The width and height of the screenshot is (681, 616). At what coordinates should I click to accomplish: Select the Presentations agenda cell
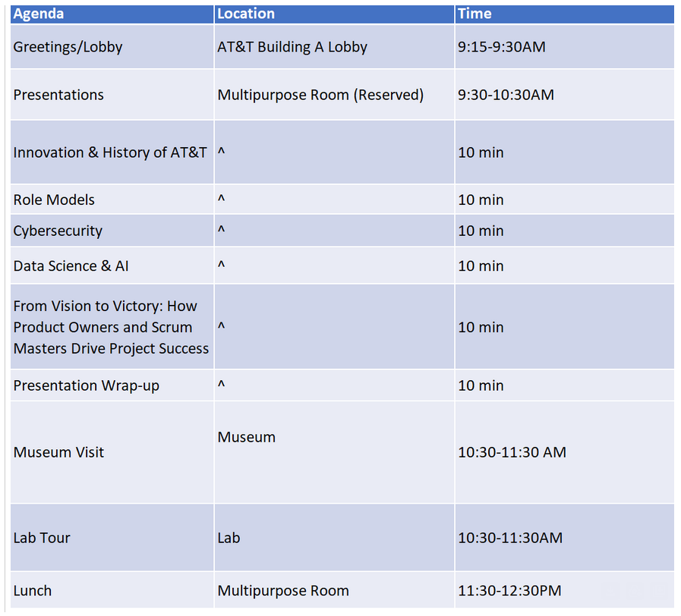point(112,95)
